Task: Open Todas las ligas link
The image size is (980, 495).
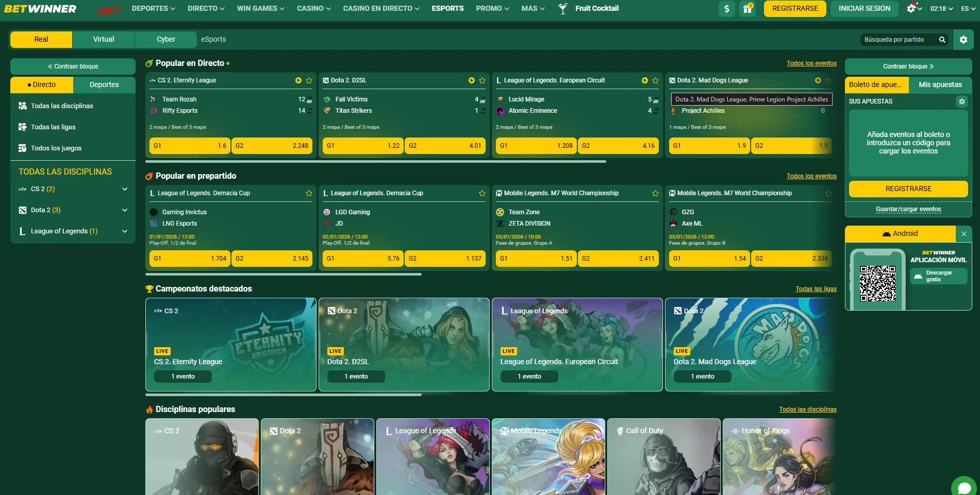Action: [816, 289]
